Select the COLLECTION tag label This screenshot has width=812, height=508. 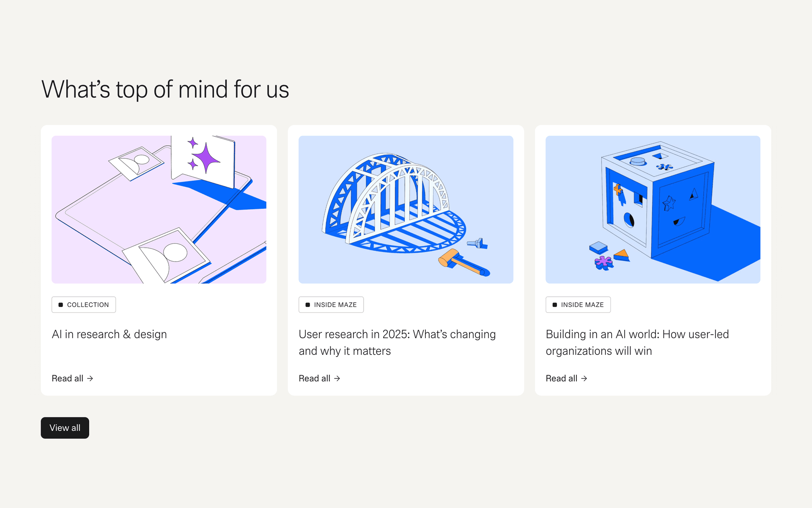88,305
